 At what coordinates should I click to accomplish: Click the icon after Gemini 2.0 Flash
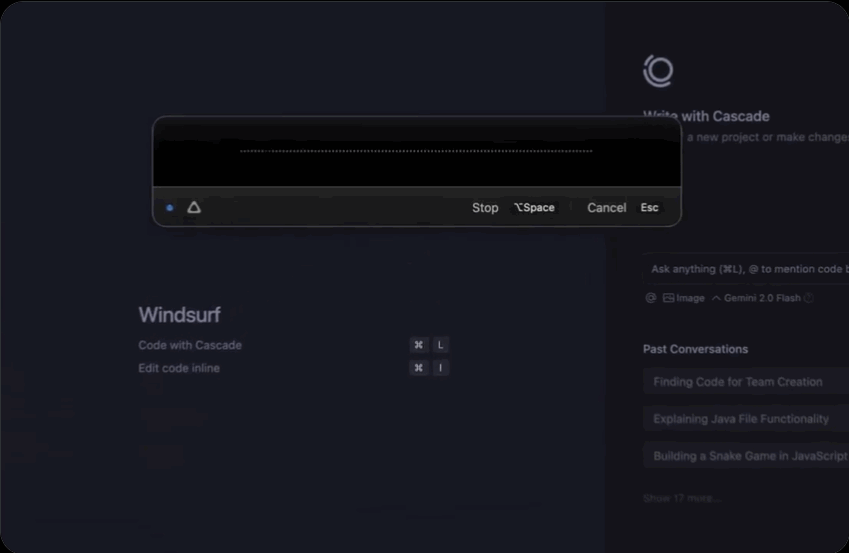click(x=808, y=298)
